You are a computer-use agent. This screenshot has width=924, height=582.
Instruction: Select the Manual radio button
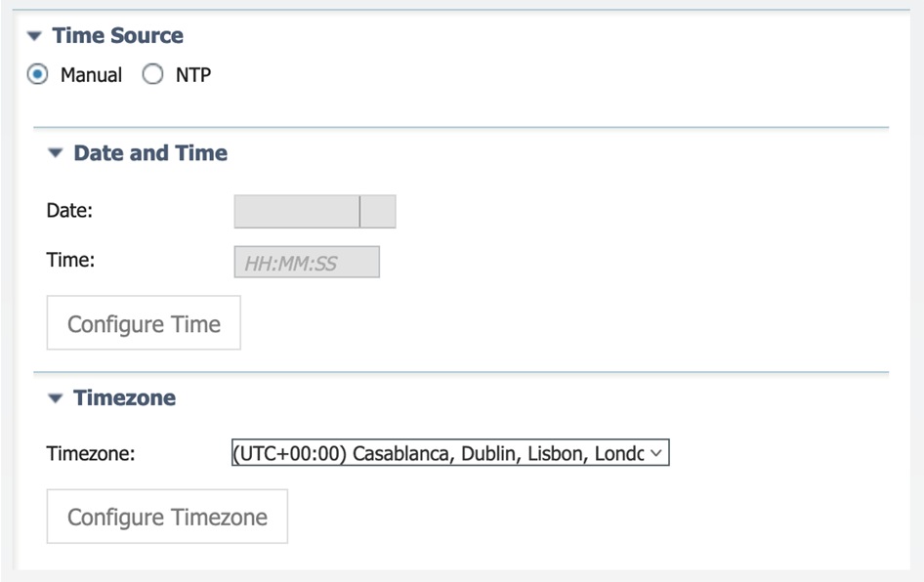click(39, 75)
